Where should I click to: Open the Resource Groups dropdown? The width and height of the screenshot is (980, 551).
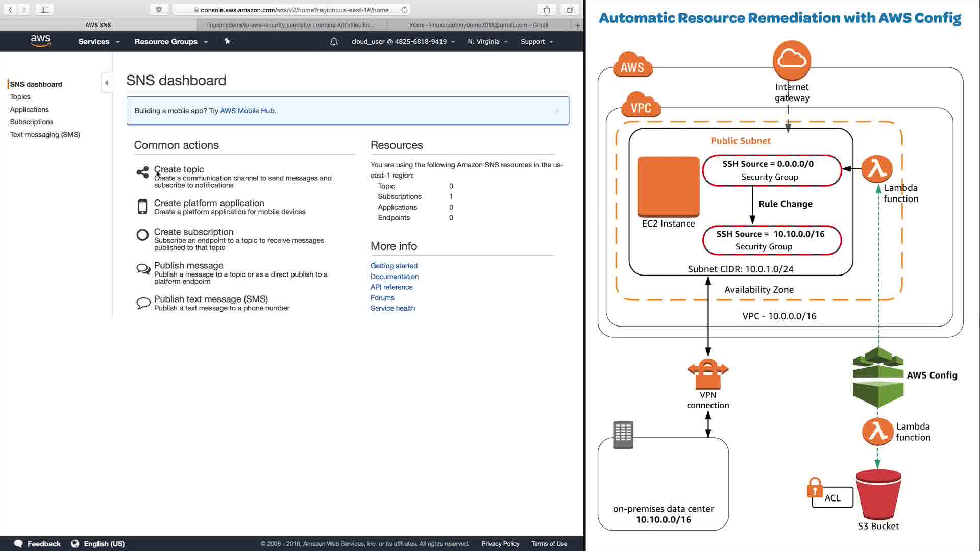[x=170, y=41]
